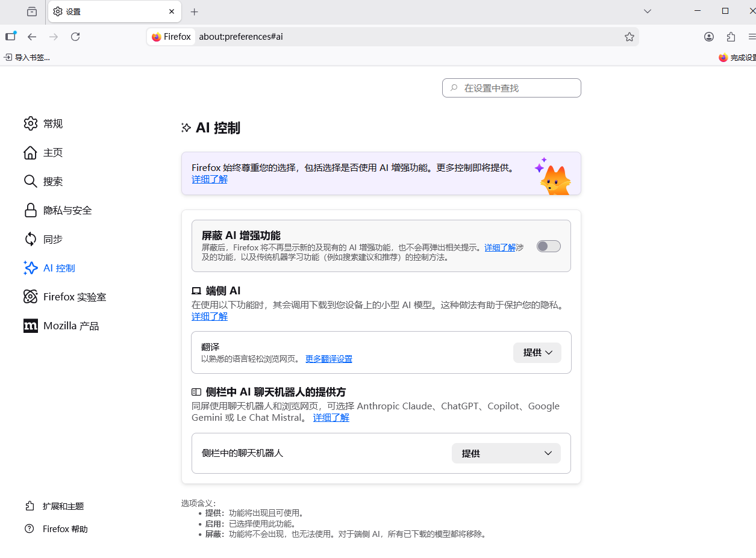Bookmark this page with the star icon
Viewport: 756px width, 558px height.
[x=629, y=37]
